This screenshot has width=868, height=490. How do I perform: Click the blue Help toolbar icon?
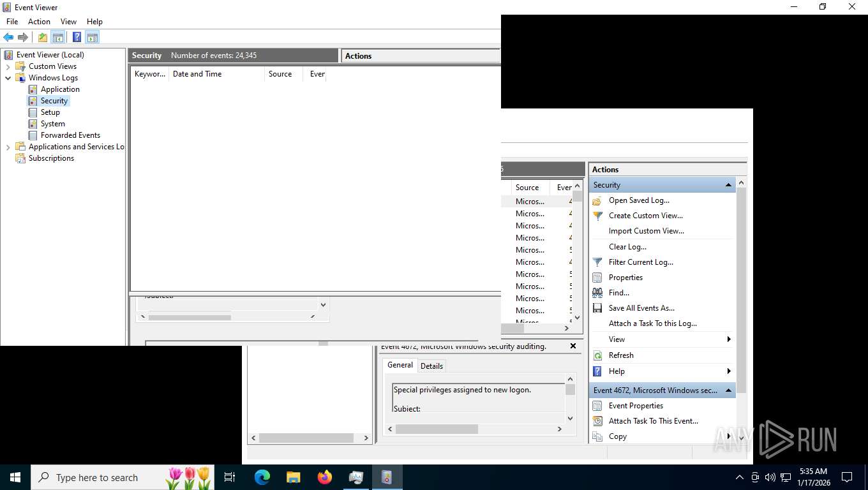pyautogui.click(x=77, y=37)
